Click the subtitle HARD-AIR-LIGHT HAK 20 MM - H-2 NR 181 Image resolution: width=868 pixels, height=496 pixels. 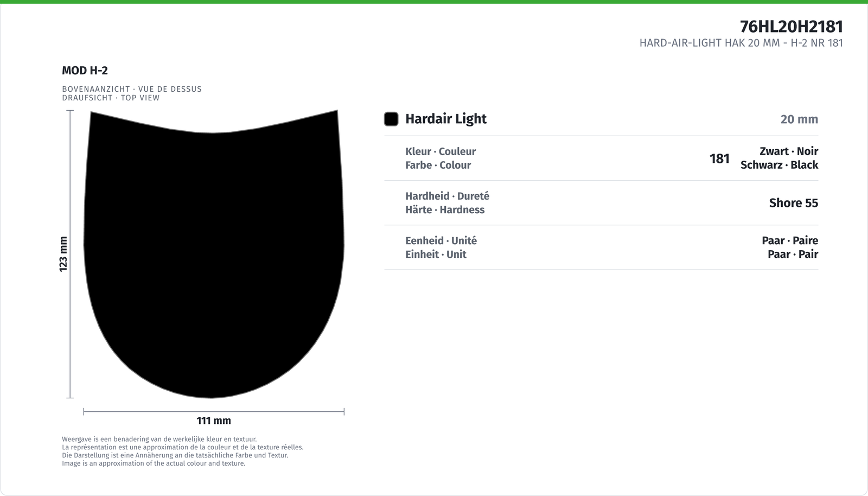741,43
